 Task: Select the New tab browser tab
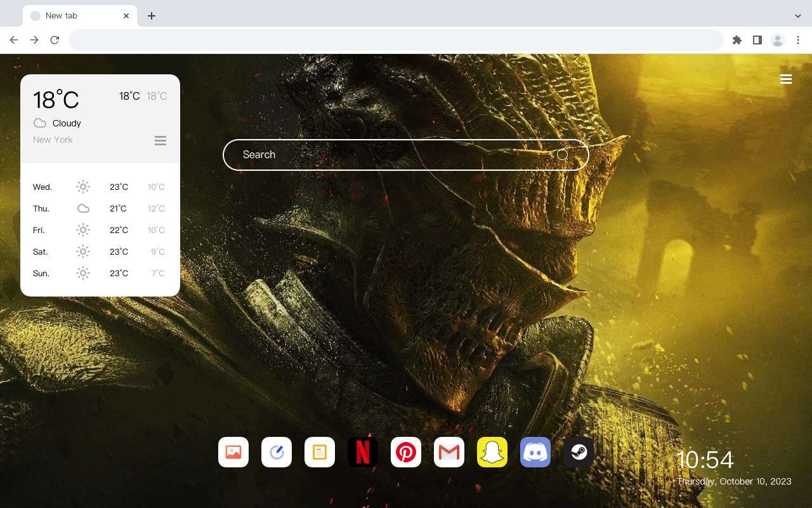point(79,16)
